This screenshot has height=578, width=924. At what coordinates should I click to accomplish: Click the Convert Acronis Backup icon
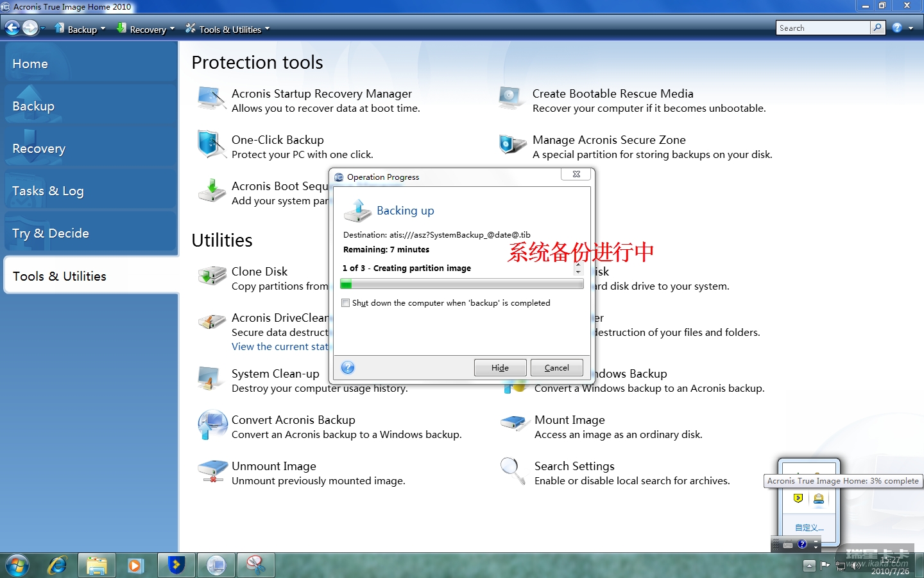point(212,425)
